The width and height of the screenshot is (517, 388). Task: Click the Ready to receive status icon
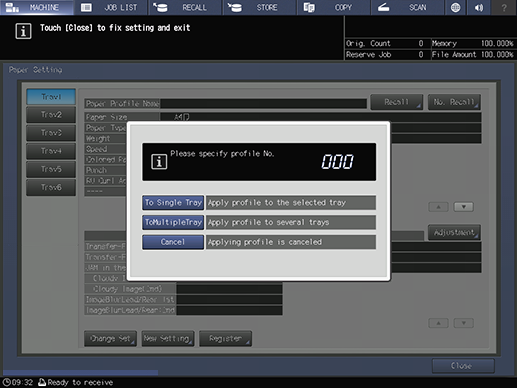click(x=42, y=382)
